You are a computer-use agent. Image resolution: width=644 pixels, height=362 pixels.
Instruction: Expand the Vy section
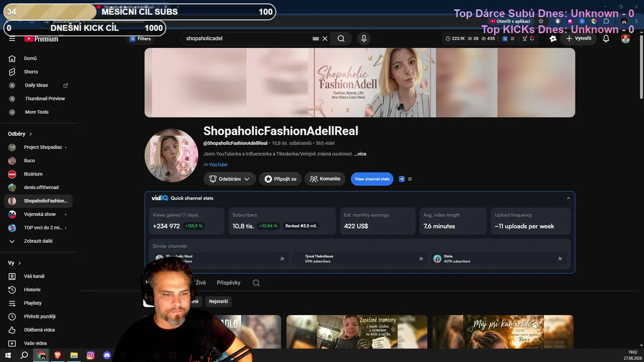tap(15, 263)
